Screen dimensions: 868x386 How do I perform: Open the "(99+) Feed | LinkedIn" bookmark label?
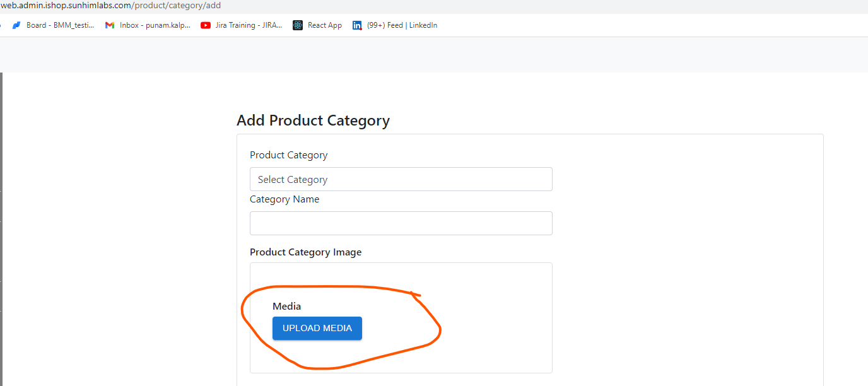(402, 25)
